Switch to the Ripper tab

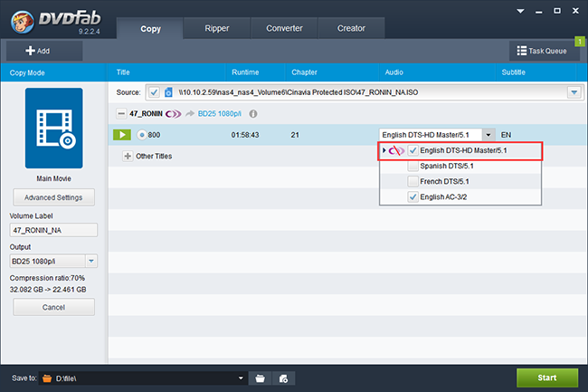217,28
